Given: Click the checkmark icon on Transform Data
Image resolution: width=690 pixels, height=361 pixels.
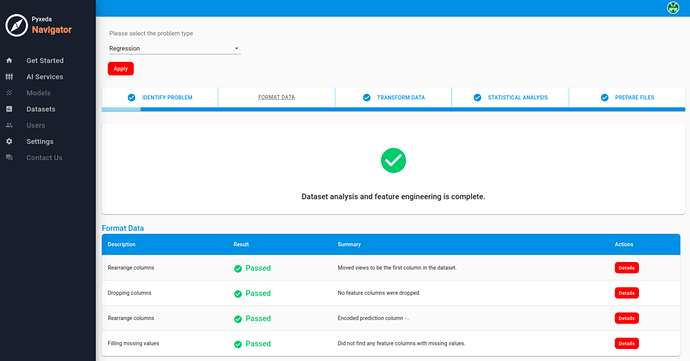Looking at the screenshot, I should [x=367, y=97].
